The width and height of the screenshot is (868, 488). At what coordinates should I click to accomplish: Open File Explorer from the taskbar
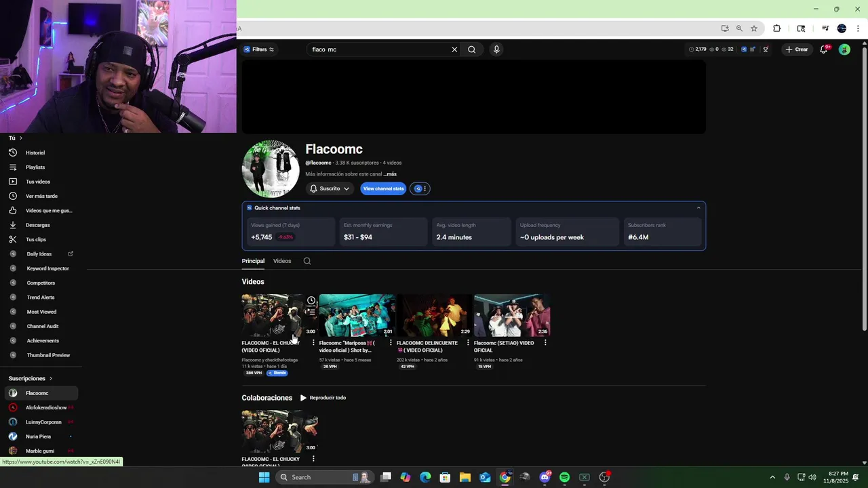tap(465, 477)
